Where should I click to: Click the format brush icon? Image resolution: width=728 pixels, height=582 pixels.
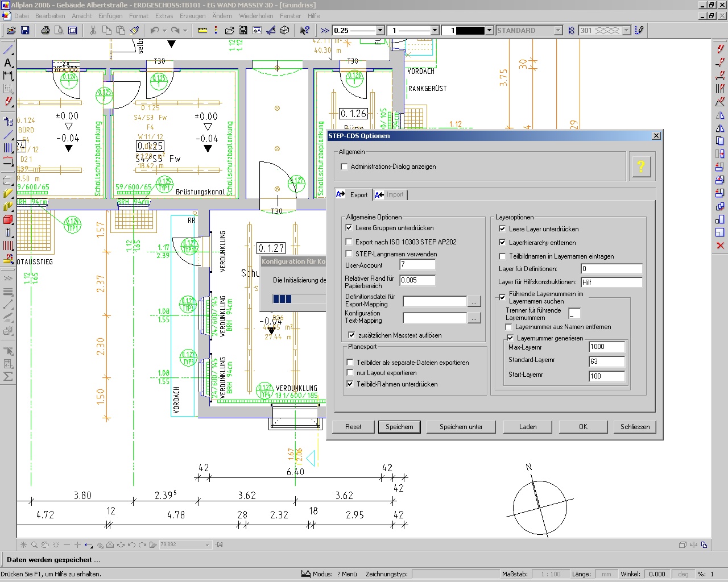134,30
